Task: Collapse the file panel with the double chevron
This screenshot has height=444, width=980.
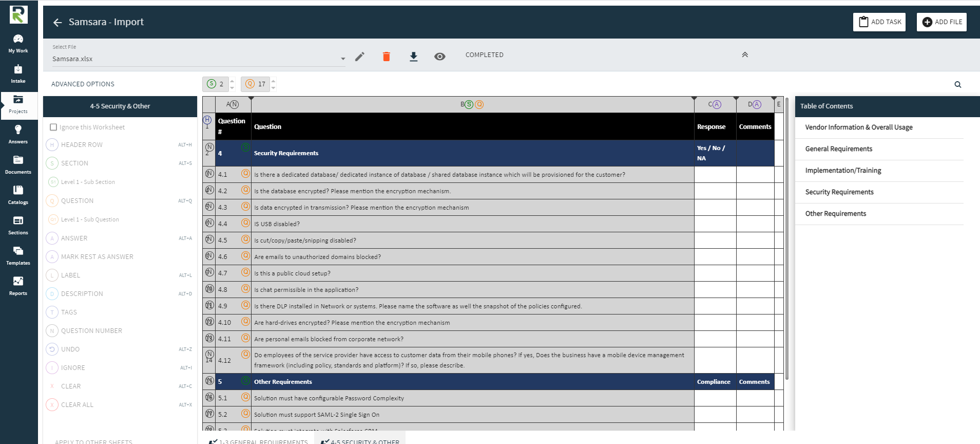Action: pyautogui.click(x=745, y=54)
